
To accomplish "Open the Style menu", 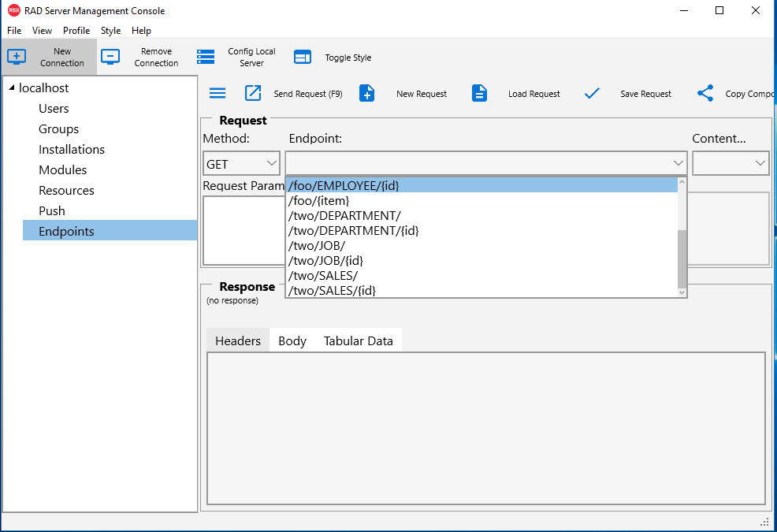I will click(110, 30).
